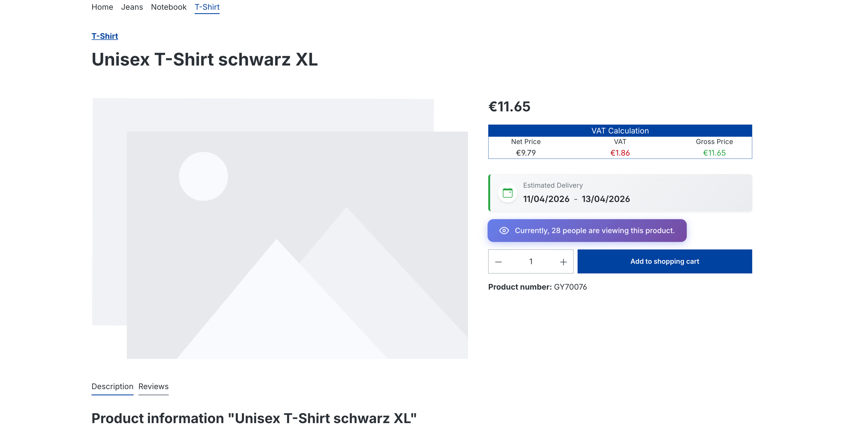
Task: Select the Description tab
Action: 112,386
